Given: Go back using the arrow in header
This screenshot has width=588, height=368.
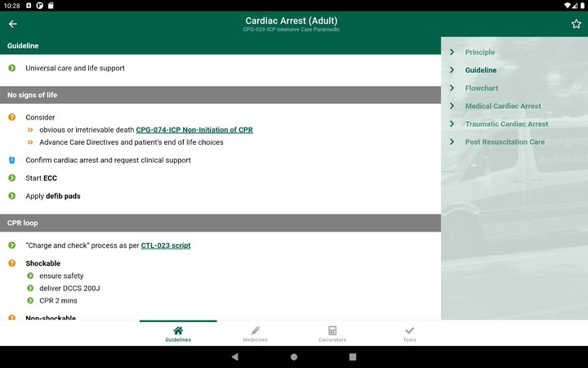Looking at the screenshot, I should tap(13, 24).
